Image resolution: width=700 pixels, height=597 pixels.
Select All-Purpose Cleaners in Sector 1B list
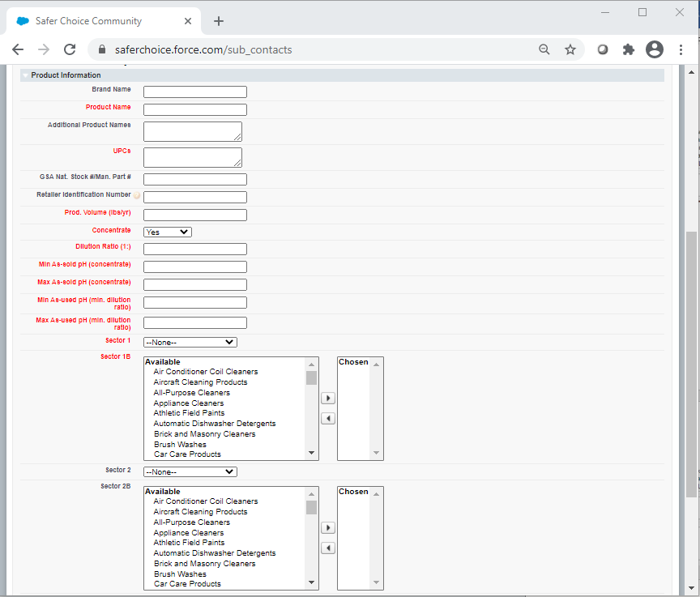191,393
